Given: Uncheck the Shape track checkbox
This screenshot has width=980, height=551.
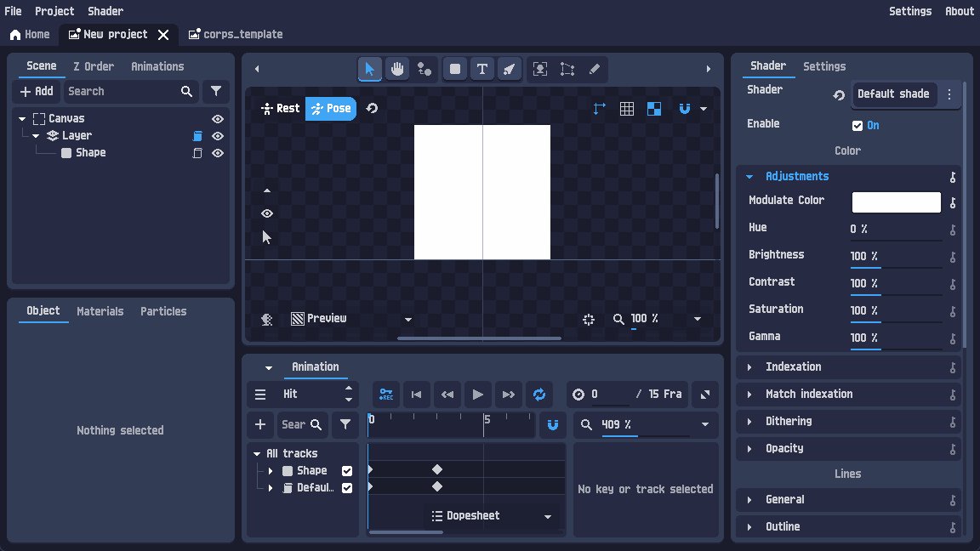Looking at the screenshot, I should [x=347, y=471].
